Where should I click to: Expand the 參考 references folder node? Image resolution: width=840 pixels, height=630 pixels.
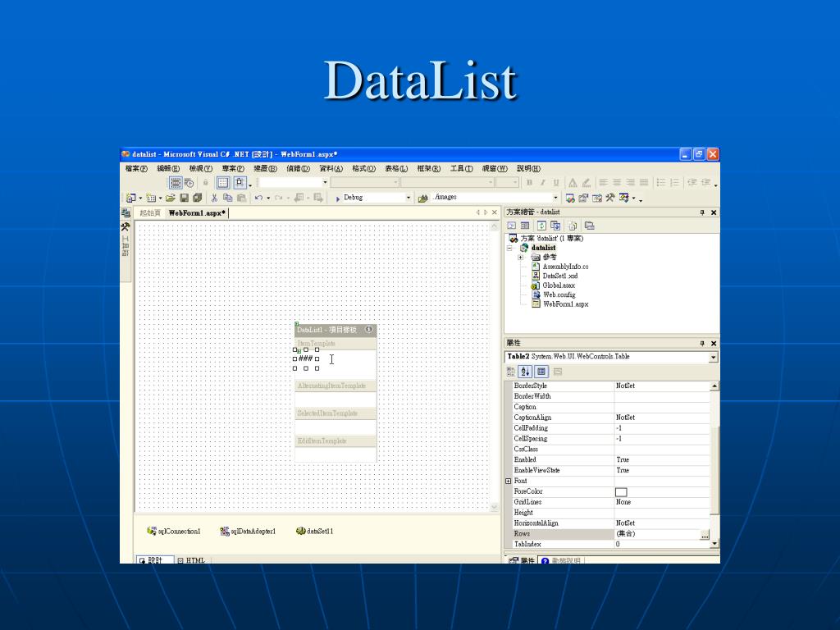click(x=520, y=257)
